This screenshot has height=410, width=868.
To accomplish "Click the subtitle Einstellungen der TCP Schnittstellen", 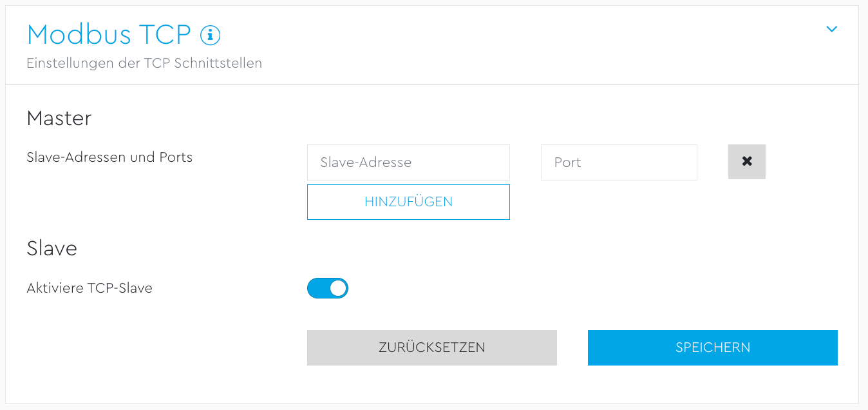I will click(144, 63).
